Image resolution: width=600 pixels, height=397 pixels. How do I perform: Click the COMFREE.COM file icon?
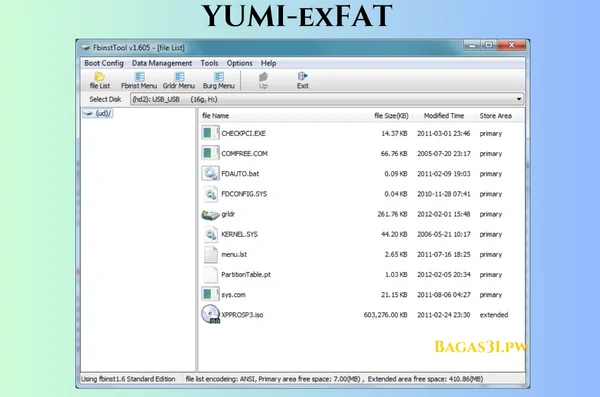click(210, 154)
